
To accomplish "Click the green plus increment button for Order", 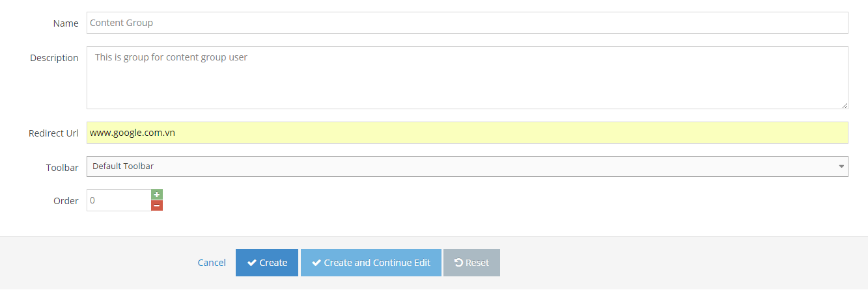I will pyautogui.click(x=157, y=194).
